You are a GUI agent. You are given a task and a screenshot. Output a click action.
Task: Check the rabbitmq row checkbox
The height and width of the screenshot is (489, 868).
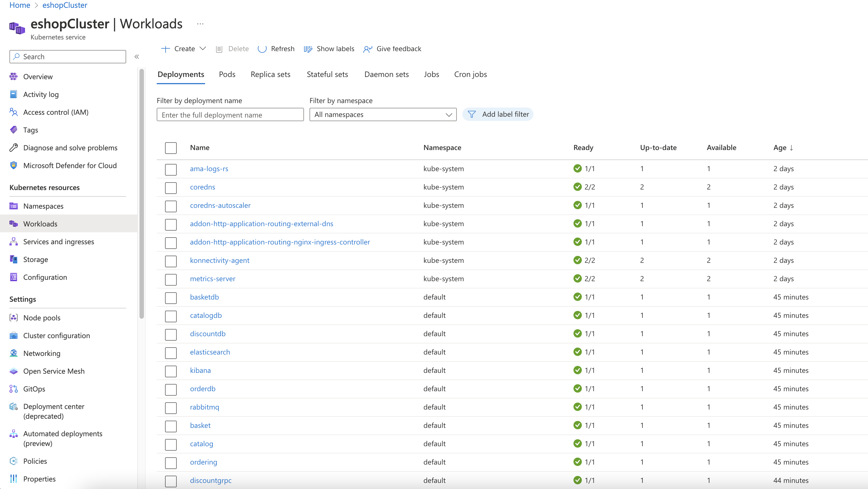171,408
